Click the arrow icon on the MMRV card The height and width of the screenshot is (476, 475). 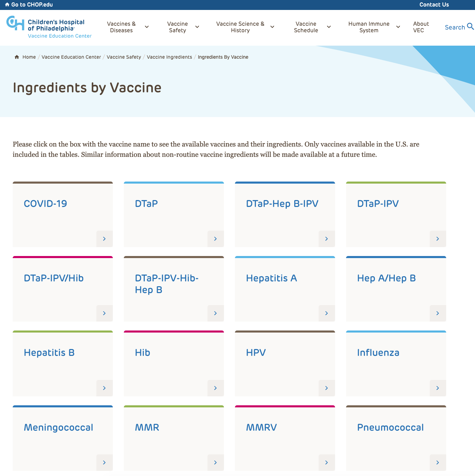click(327, 463)
